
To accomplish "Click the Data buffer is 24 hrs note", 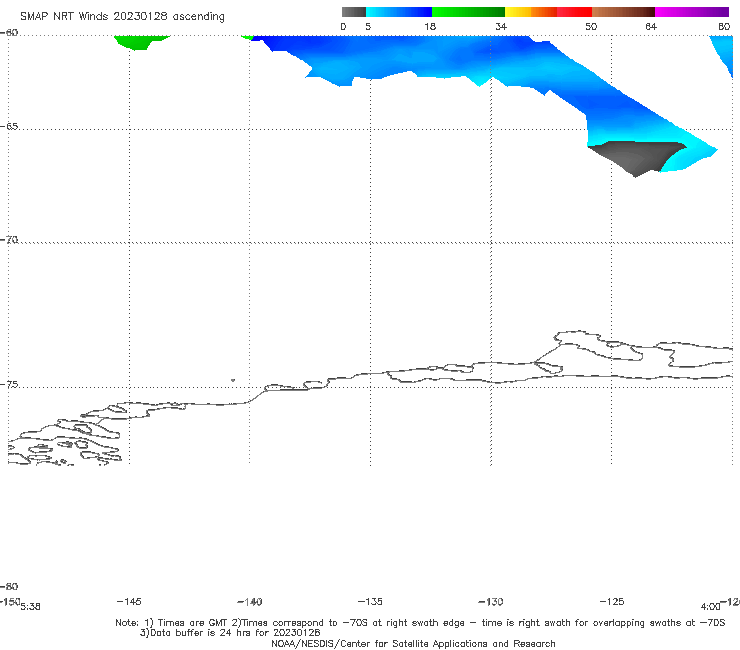I will (x=230, y=633).
